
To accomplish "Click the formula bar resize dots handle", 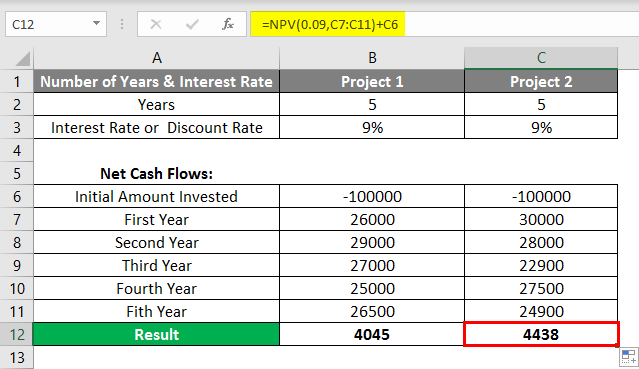I will [x=122, y=24].
